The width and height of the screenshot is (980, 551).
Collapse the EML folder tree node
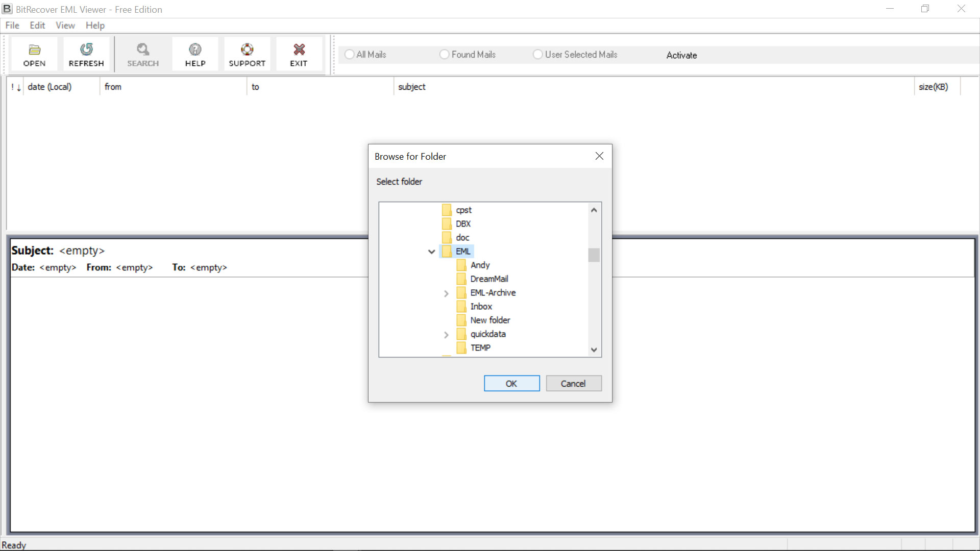coord(432,252)
